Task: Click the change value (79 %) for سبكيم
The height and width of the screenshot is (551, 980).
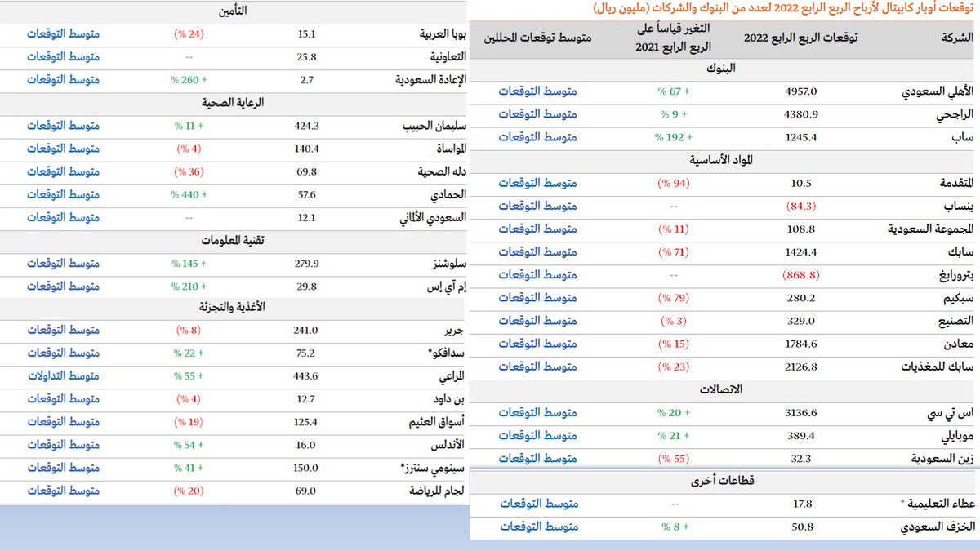Action: pos(675,298)
